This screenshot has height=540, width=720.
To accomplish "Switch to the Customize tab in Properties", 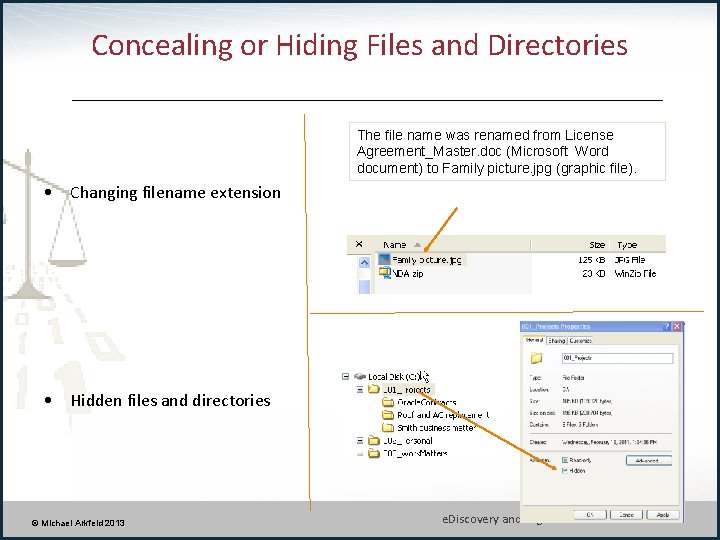I will [580, 341].
